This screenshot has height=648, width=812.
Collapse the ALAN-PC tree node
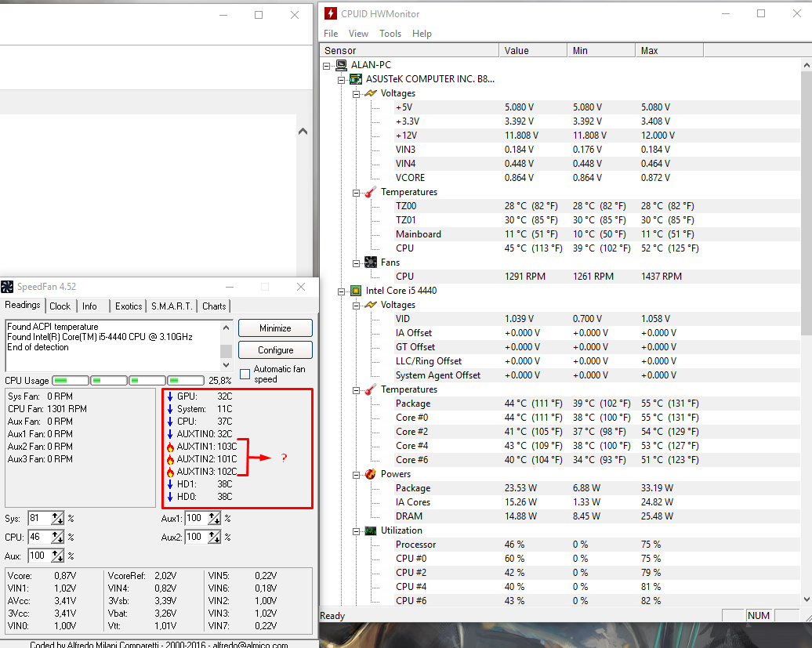pos(327,65)
